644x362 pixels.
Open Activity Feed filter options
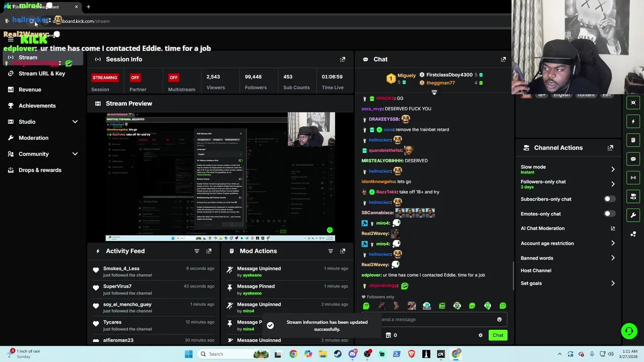coord(197,251)
